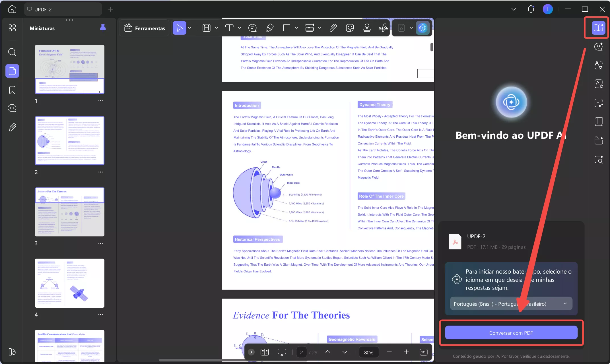The width and height of the screenshot is (610, 364).
Task: Click the Signature tool in the toolbar
Action: [x=383, y=28]
